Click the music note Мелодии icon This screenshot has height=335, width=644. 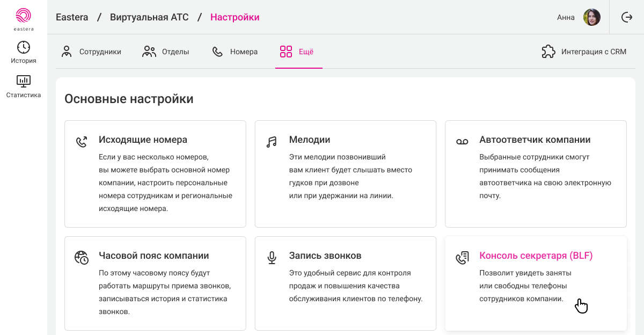click(x=272, y=142)
